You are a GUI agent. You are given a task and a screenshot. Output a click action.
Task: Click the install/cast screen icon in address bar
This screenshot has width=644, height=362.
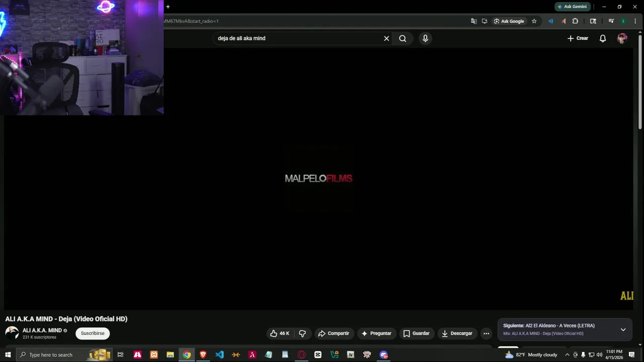click(485, 21)
